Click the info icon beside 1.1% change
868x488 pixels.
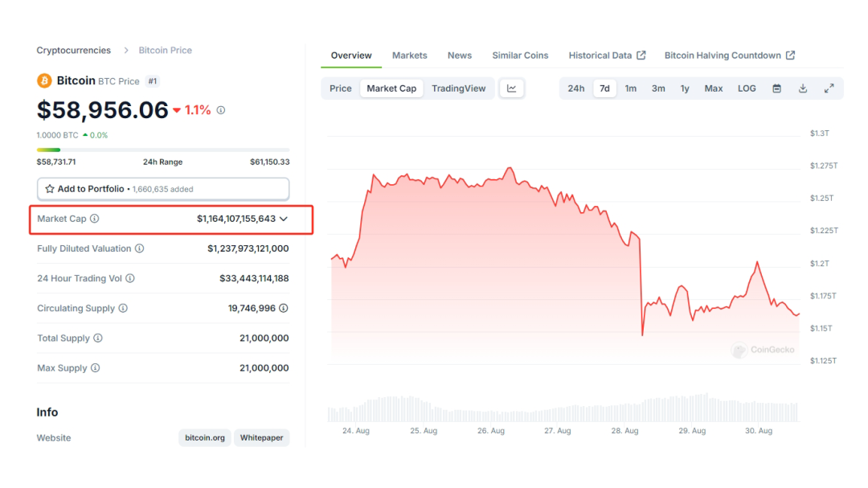click(x=221, y=110)
